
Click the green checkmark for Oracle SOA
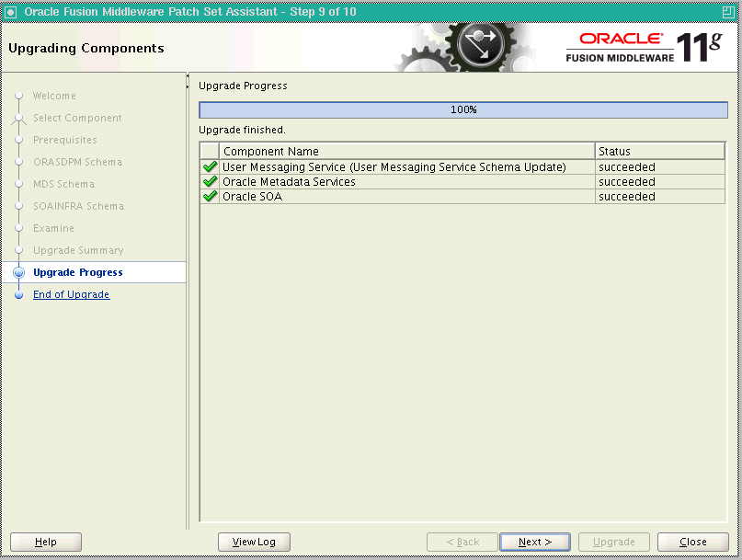point(210,196)
